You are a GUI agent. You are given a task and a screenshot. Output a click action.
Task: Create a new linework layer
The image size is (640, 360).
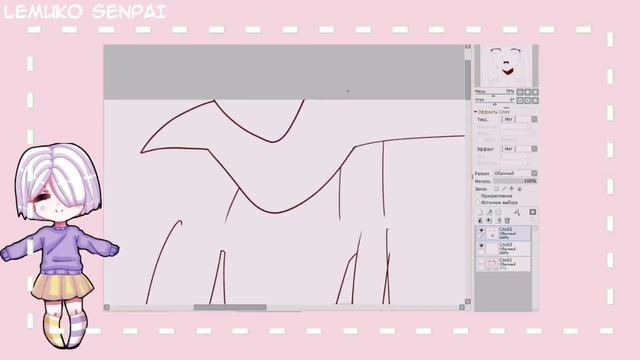click(489, 212)
